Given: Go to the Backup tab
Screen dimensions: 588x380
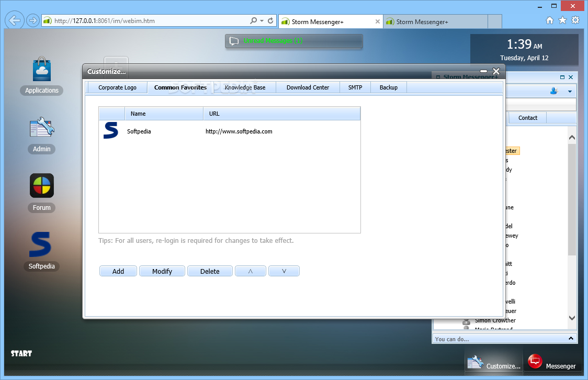Looking at the screenshot, I should click(x=389, y=87).
